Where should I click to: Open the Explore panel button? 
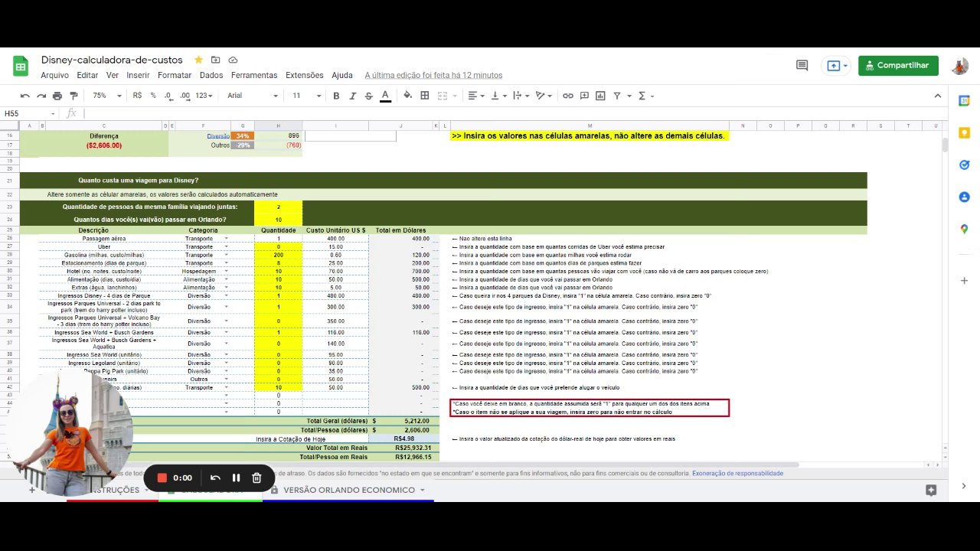(x=931, y=490)
